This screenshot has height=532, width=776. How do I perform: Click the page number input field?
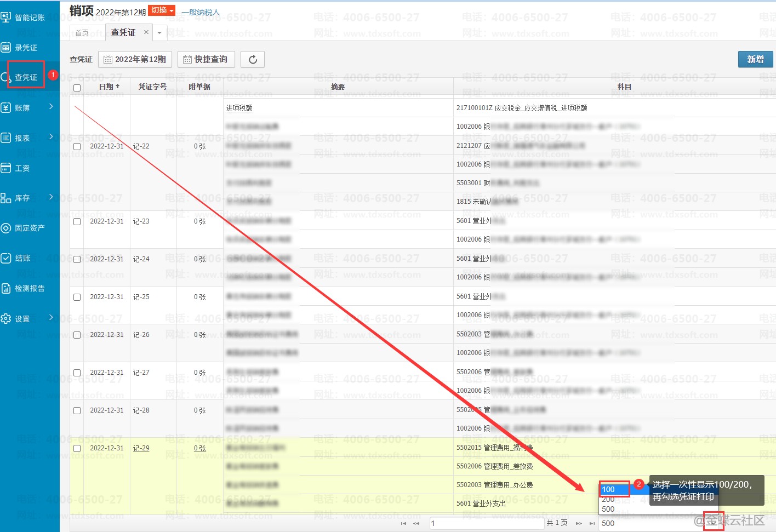coord(486,523)
